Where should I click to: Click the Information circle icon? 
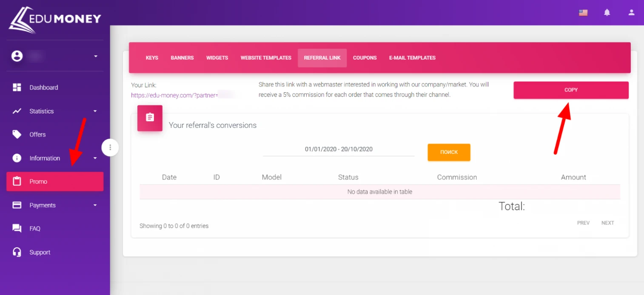tap(17, 158)
